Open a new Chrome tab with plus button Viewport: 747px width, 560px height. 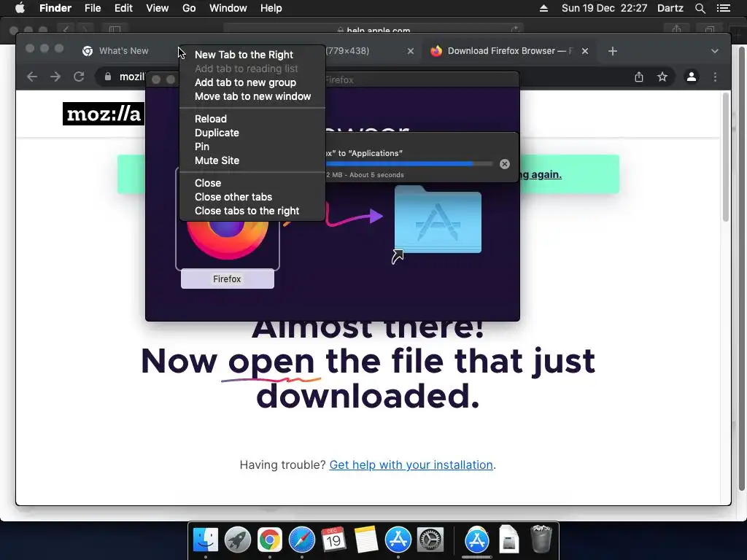coord(613,51)
